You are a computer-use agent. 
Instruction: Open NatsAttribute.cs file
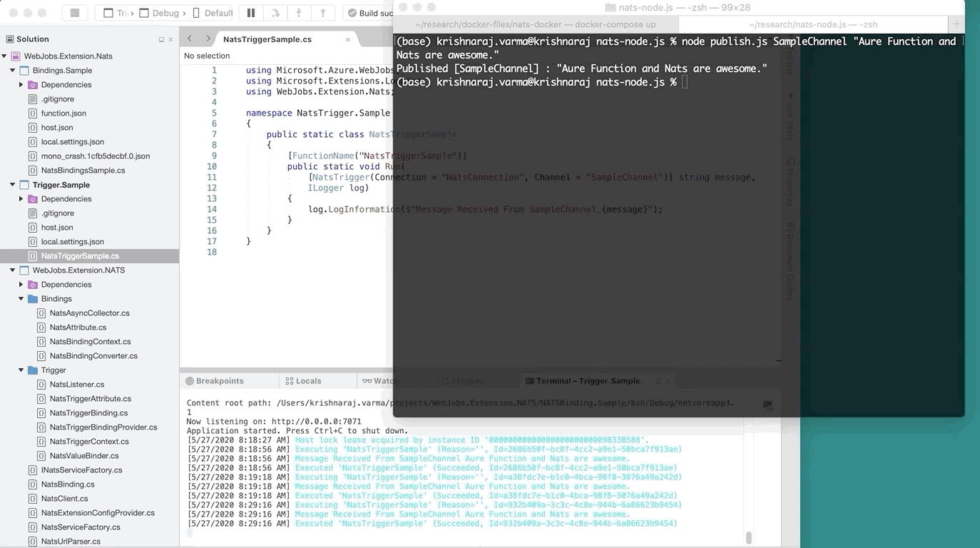[x=78, y=328]
